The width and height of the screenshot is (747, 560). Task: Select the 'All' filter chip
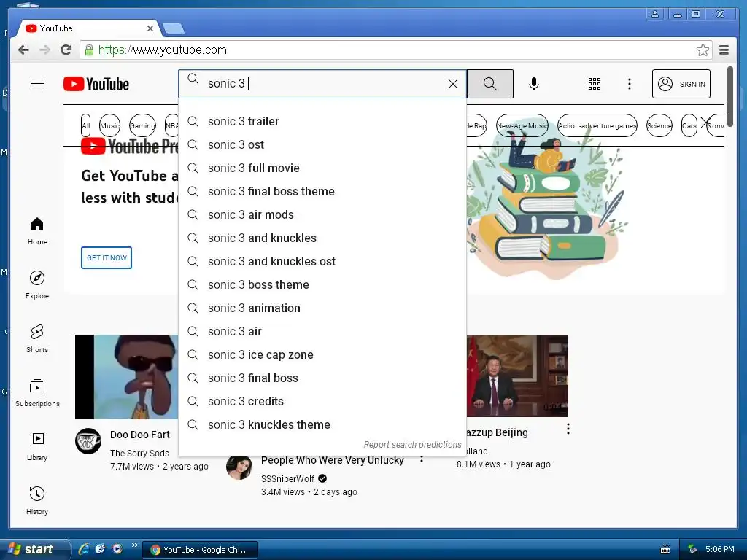tap(86, 125)
